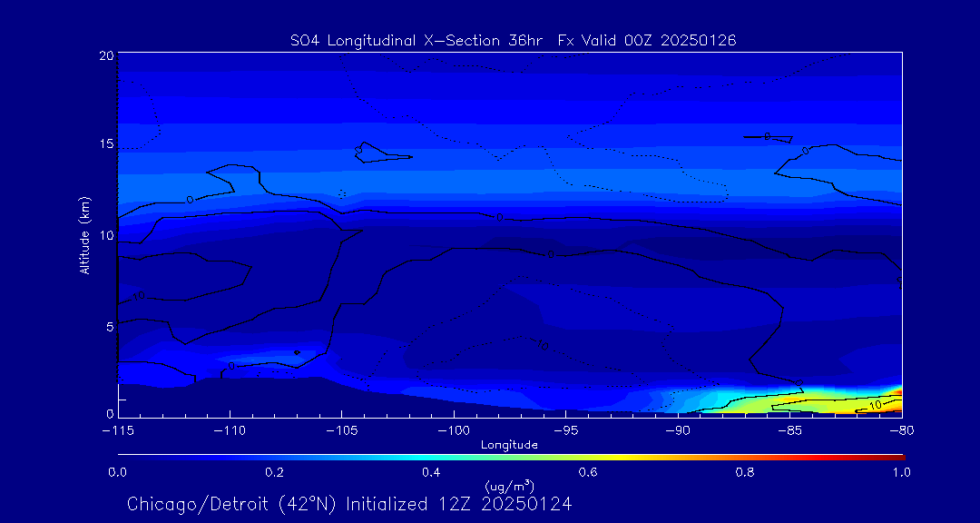
Task: Click color scale value 0.2
Action: 275,472
